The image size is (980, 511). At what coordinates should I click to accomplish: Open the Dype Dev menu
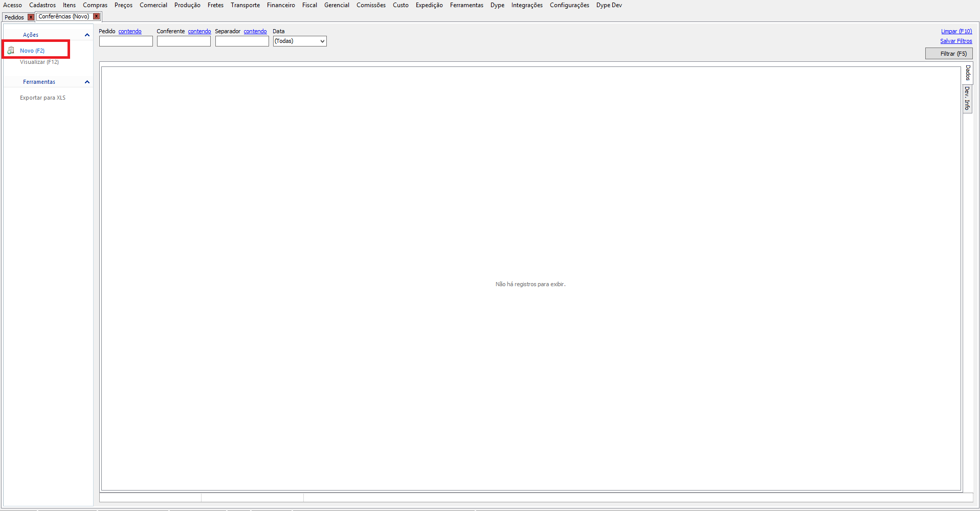coord(609,5)
